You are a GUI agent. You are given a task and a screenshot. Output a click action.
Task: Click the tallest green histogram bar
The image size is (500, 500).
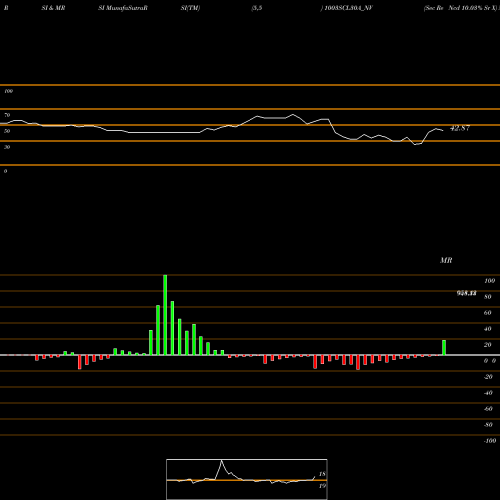(x=165, y=315)
